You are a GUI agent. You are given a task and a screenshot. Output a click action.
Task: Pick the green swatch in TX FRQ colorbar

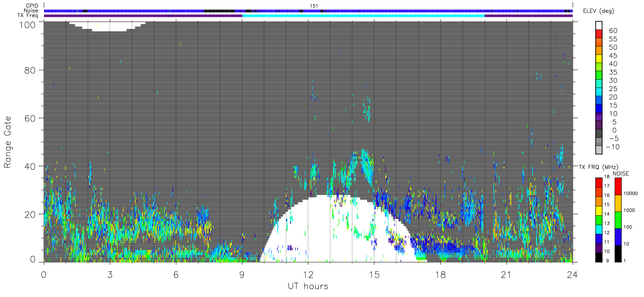[599, 219]
